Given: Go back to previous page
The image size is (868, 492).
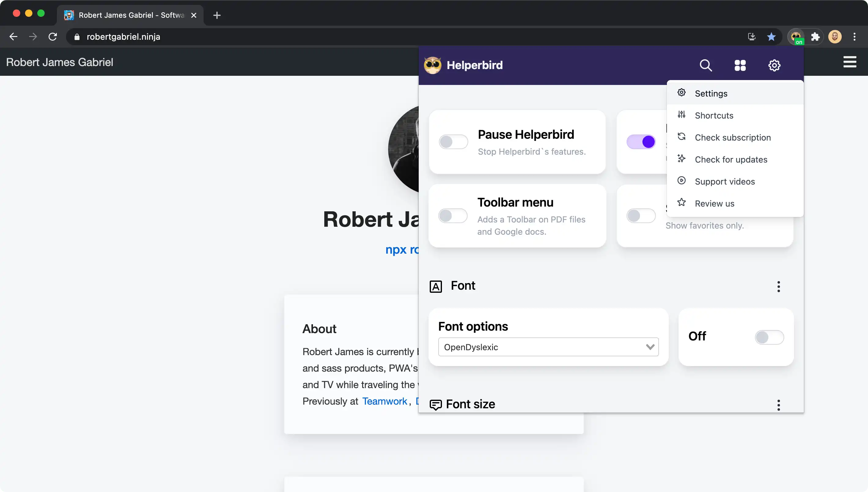Looking at the screenshot, I should click(x=13, y=37).
